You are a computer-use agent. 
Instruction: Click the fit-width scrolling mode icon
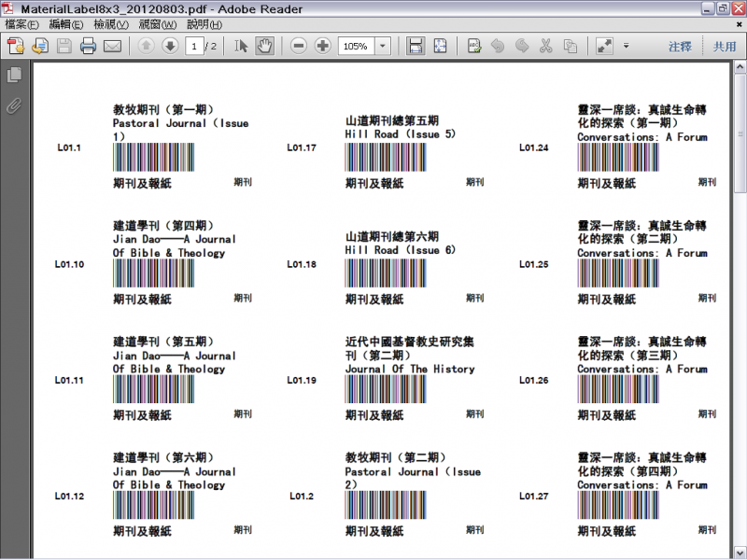[x=416, y=46]
